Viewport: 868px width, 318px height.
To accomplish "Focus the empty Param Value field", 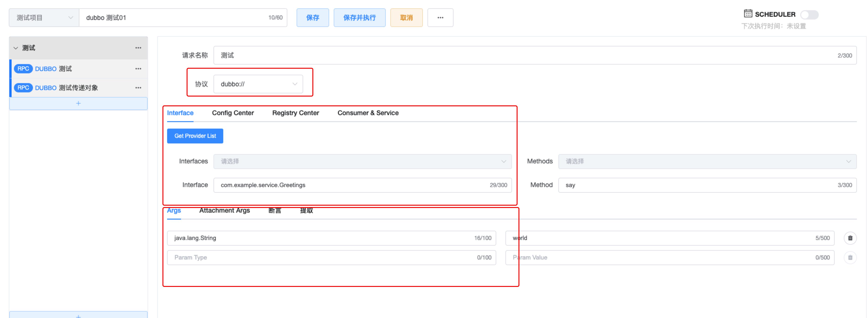I will point(670,258).
